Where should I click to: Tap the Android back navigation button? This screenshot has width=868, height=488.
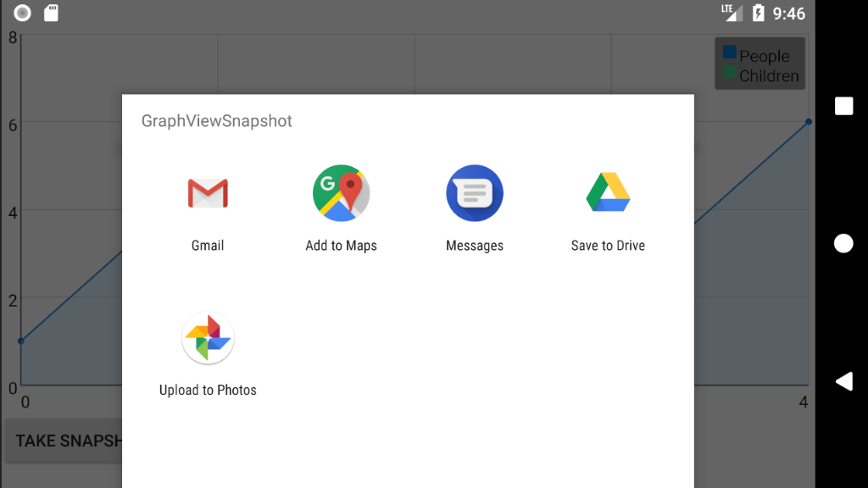[x=843, y=381]
